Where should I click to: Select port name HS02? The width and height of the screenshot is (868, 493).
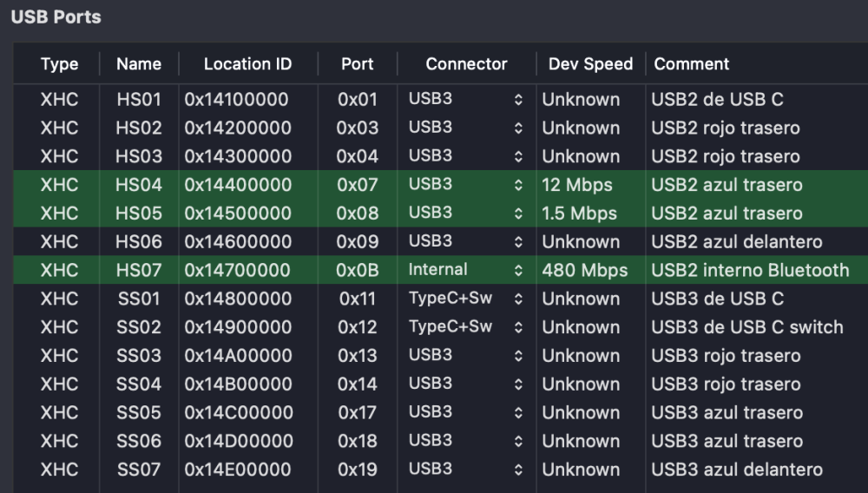pos(139,128)
